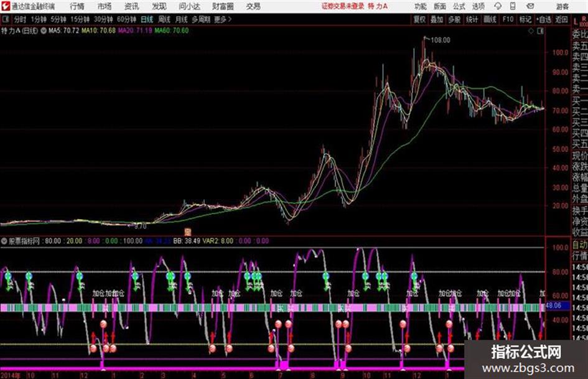Screen dimensions: 588x379
Task: Click the MA10: 70.68 value
Action: point(98,30)
